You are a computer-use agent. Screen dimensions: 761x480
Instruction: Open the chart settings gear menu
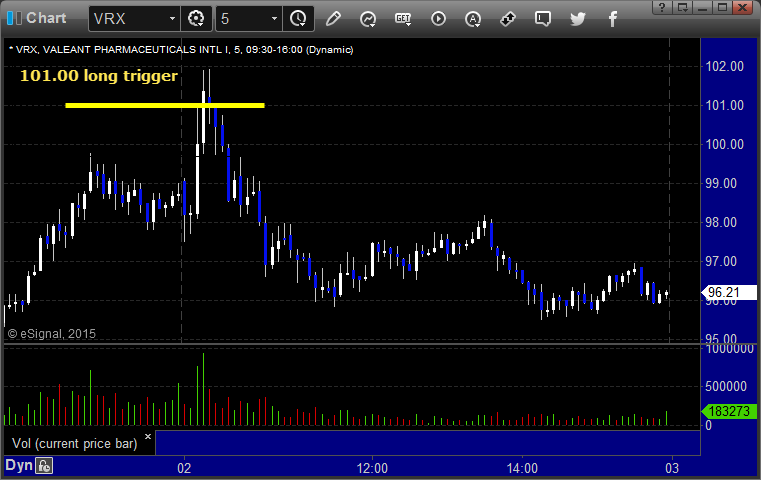tap(196, 19)
